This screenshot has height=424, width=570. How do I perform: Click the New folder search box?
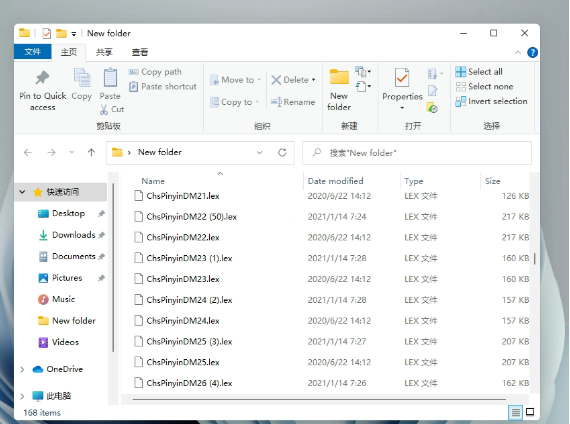click(417, 153)
